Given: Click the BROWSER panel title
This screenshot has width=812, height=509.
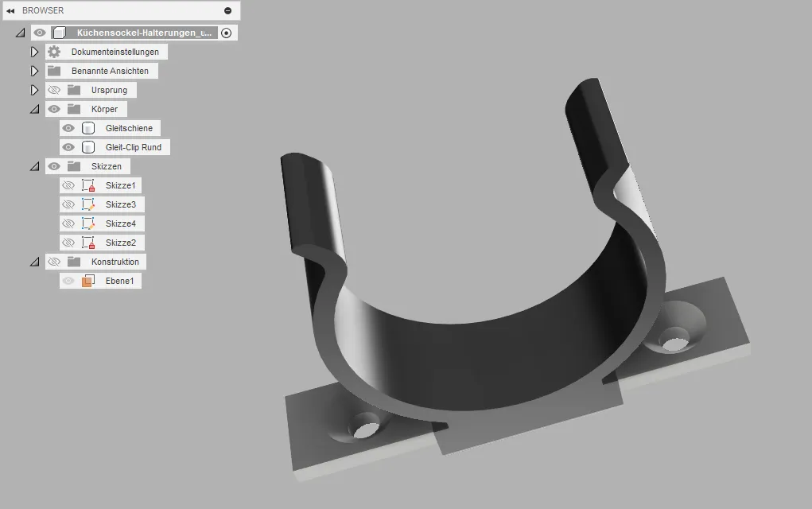Looking at the screenshot, I should pyautogui.click(x=43, y=10).
